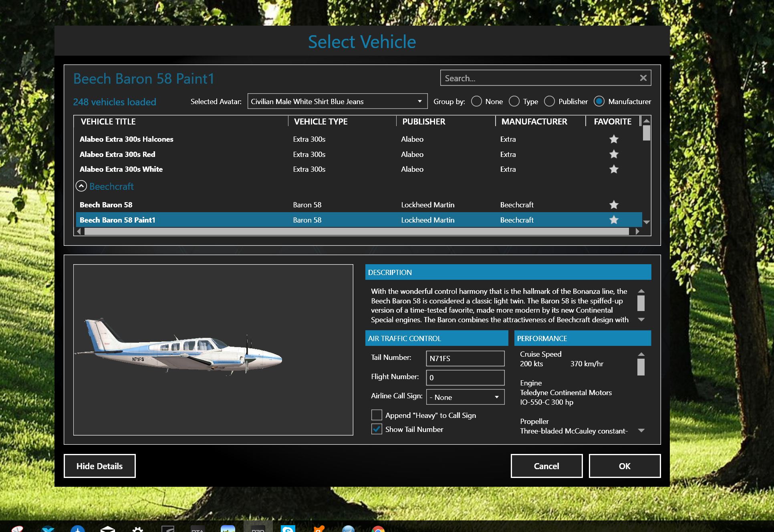This screenshot has height=532, width=774.
Task: Sort by VEHICLE TYPE column header
Action: point(320,122)
